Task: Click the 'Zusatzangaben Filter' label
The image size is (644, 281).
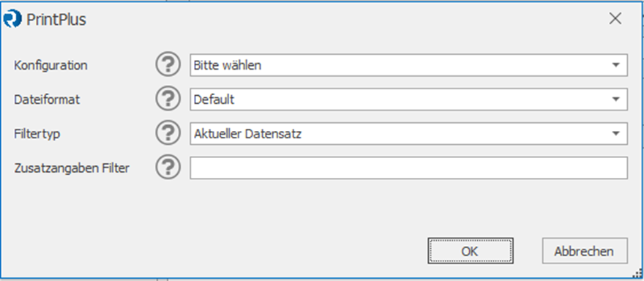Action: (72, 168)
